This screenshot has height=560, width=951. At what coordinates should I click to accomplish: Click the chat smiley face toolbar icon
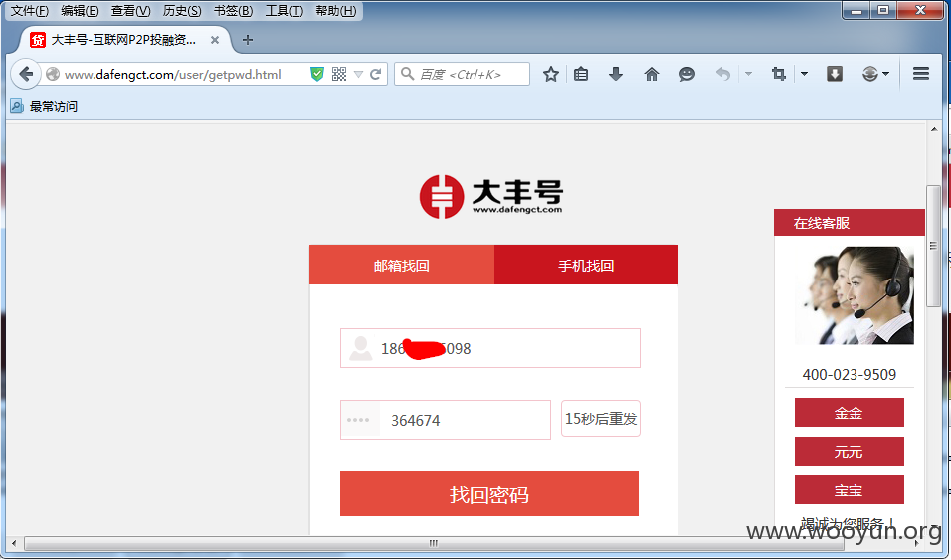tap(687, 74)
